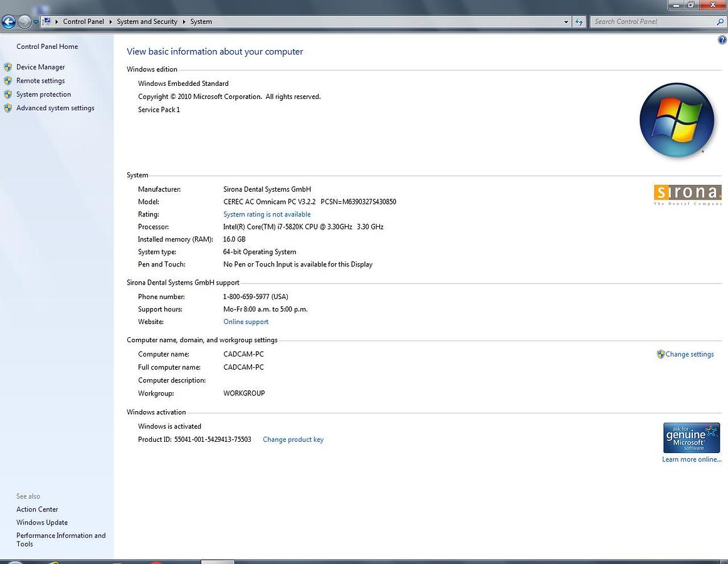The width and height of the screenshot is (728, 564).
Task: Click the blue Help question mark icon
Action: click(x=722, y=40)
